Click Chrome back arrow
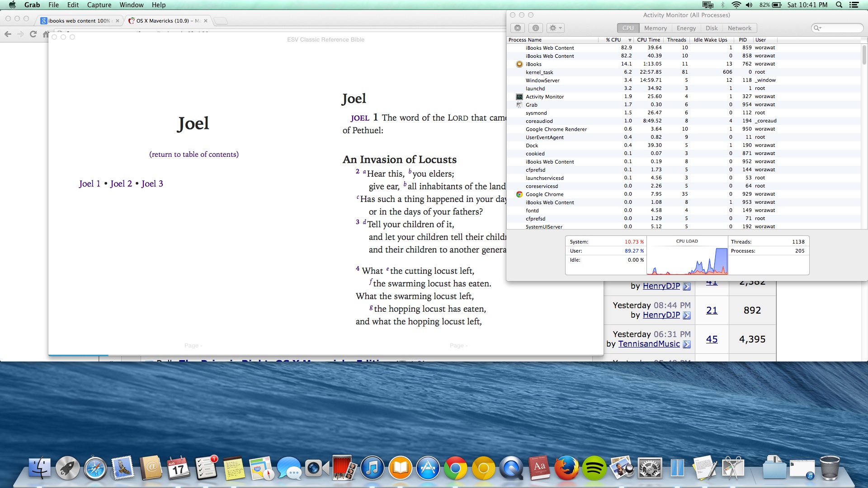The image size is (868, 488). coord(8,34)
